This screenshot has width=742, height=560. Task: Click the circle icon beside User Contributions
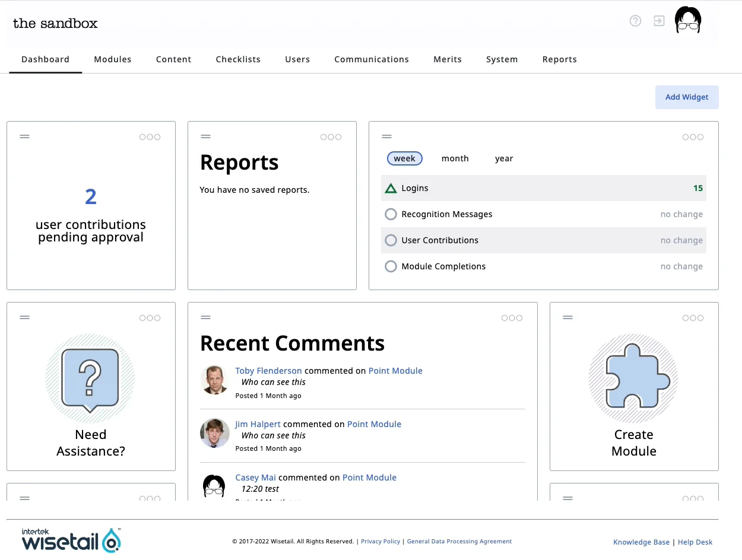coord(391,240)
